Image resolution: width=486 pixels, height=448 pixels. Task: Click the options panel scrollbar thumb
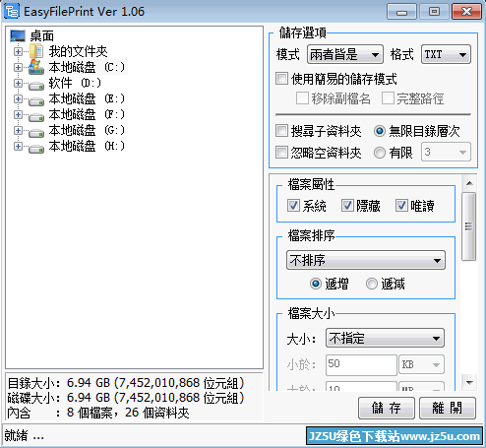coord(468,226)
